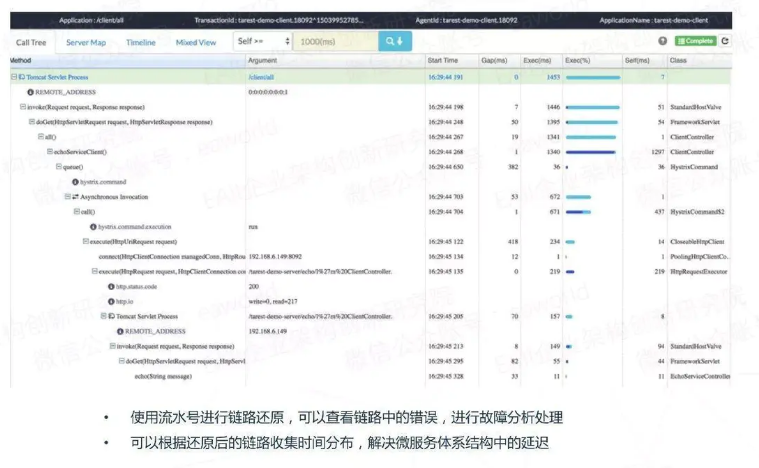759x468 pixels.
Task: Collapse the all() node
Action: [41, 136]
